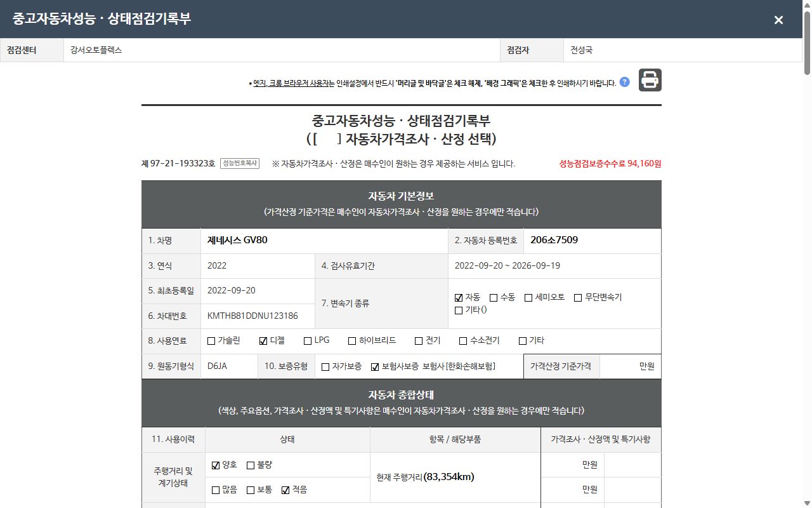Click the printer icon to print the record
The image size is (812, 508).
[x=650, y=80]
